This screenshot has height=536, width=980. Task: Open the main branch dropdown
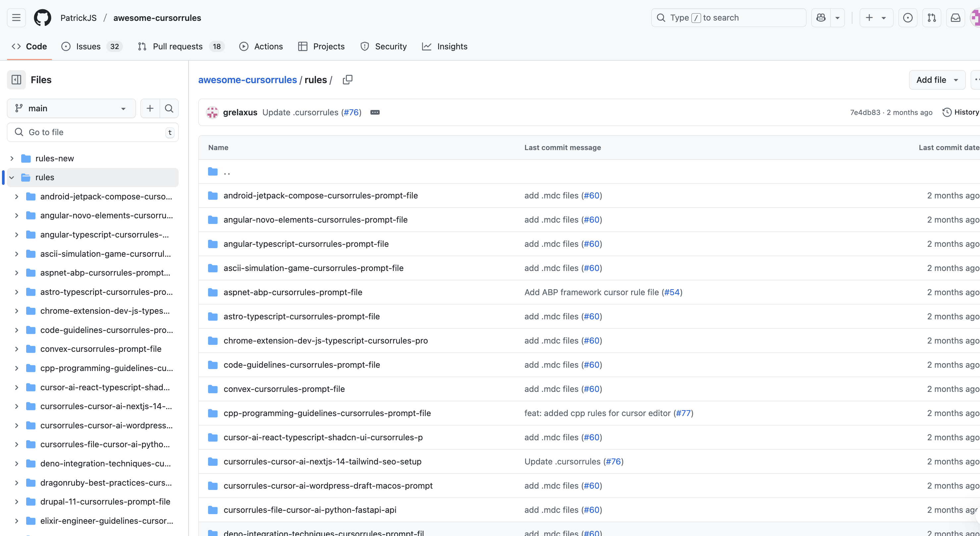coord(71,108)
